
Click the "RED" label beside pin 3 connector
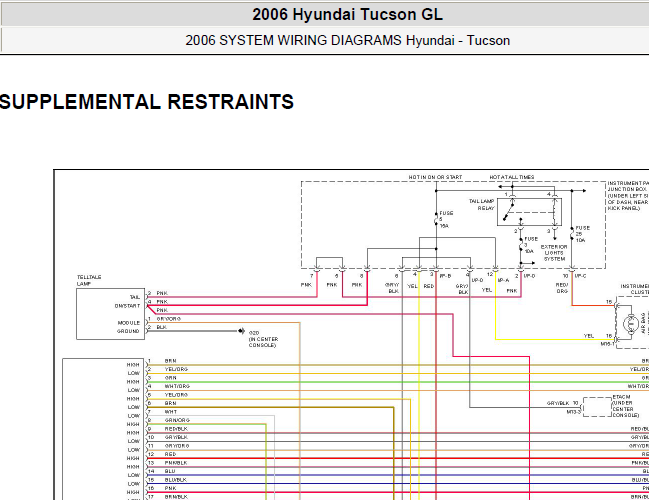pos(428,286)
